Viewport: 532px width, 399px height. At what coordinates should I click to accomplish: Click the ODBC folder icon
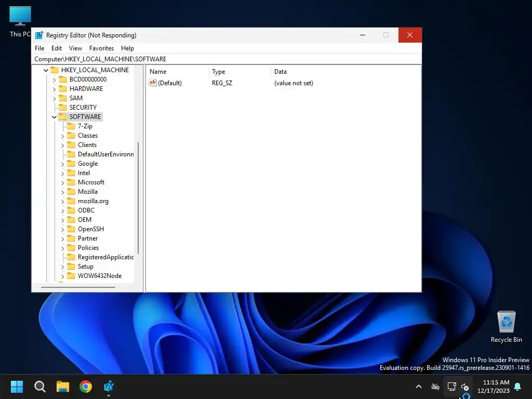pos(71,210)
